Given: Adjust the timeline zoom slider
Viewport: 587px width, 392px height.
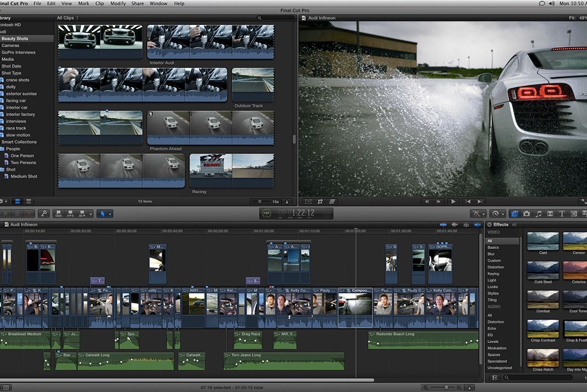Looking at the screenshot, I should pos(446,388).
